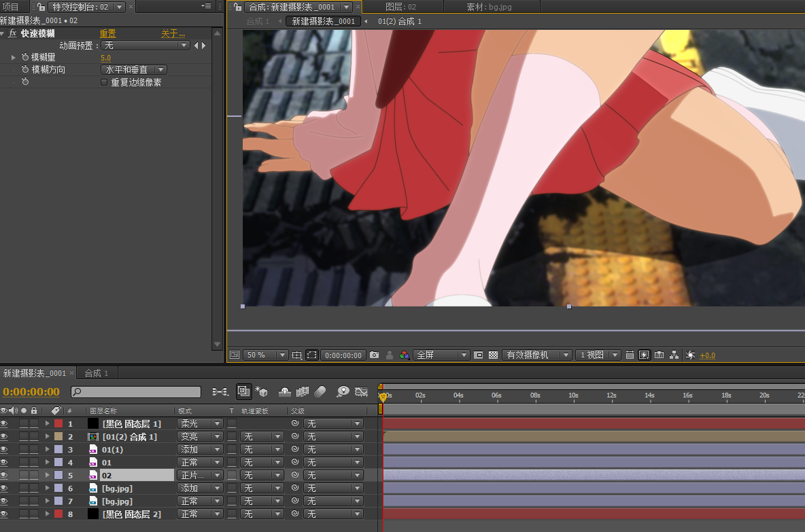Viewport: 805px width, 532px height.
Task: Toggle the region of interest icon
Action: 311,355
